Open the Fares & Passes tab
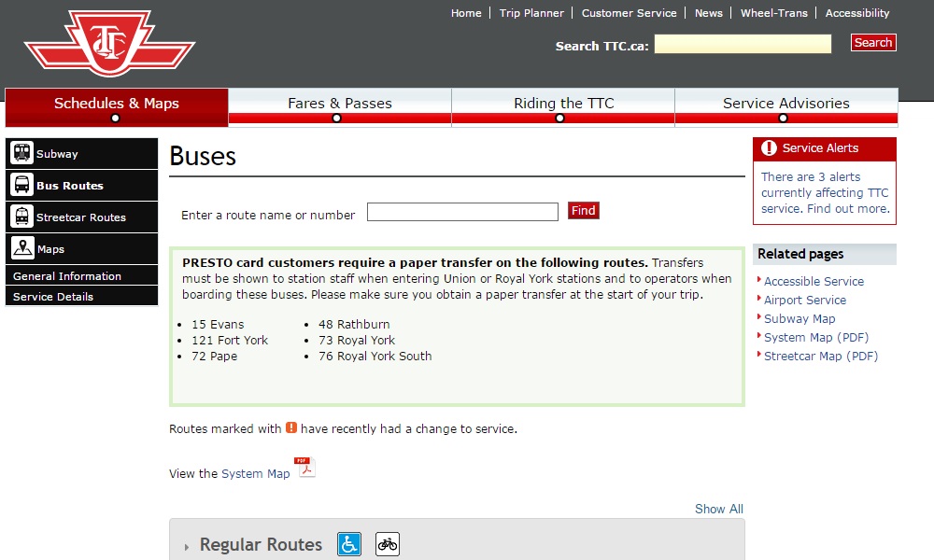This screenshot has width=934, height=560. (340, 104)
